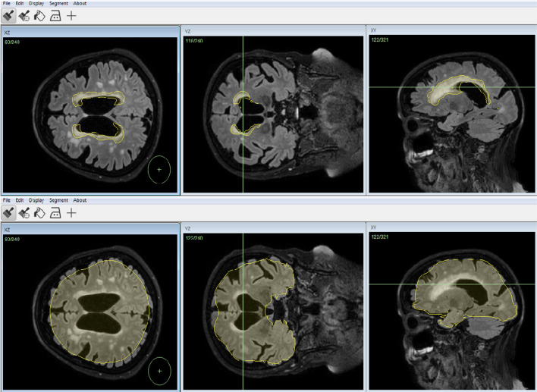537x392 pixels.
Task: Open the Edit menu in bottom window
Action: pos(20,200)
